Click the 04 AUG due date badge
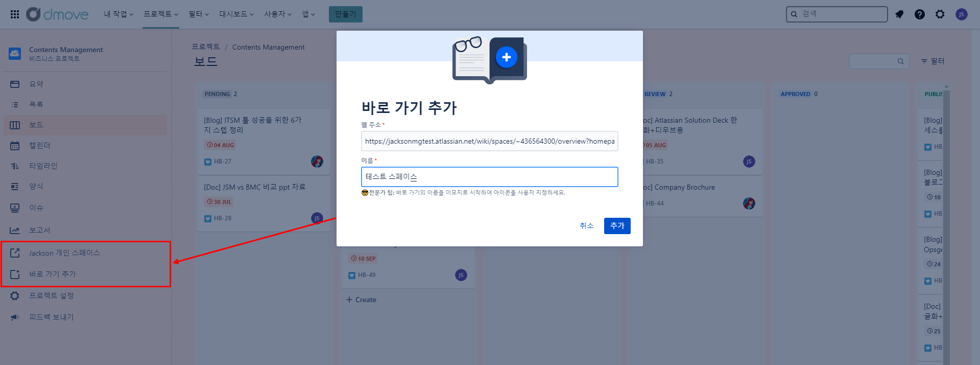Viewport: 980px width, 365px height. pyautogui.click(x=220, y=145)
